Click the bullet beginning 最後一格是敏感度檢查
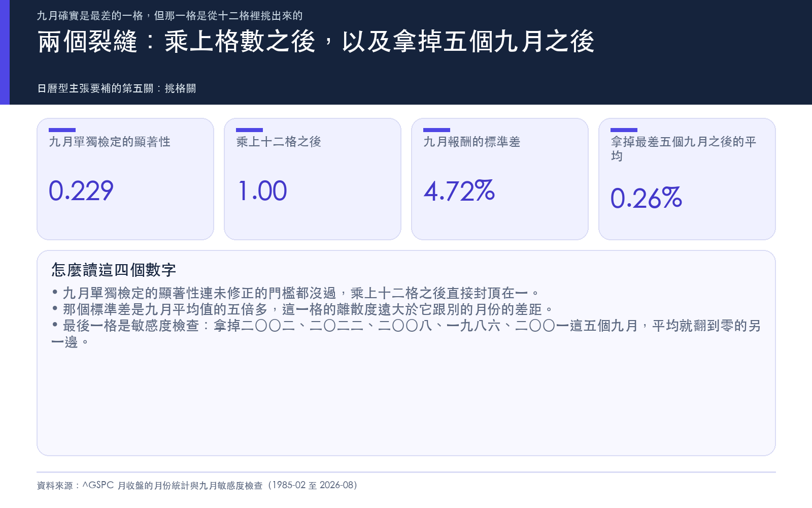Viewport: 812px width, 508px height. coord(406,334)
